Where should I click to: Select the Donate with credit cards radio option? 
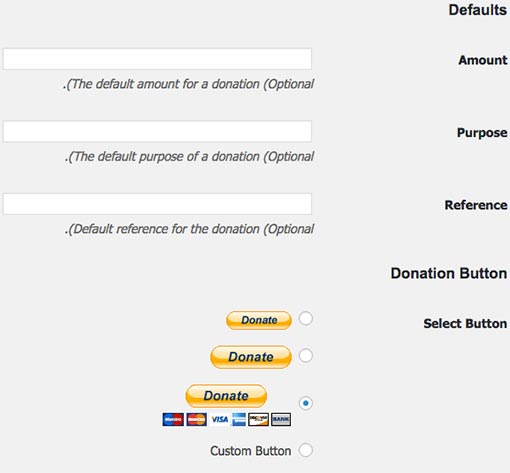click(306, 403)
